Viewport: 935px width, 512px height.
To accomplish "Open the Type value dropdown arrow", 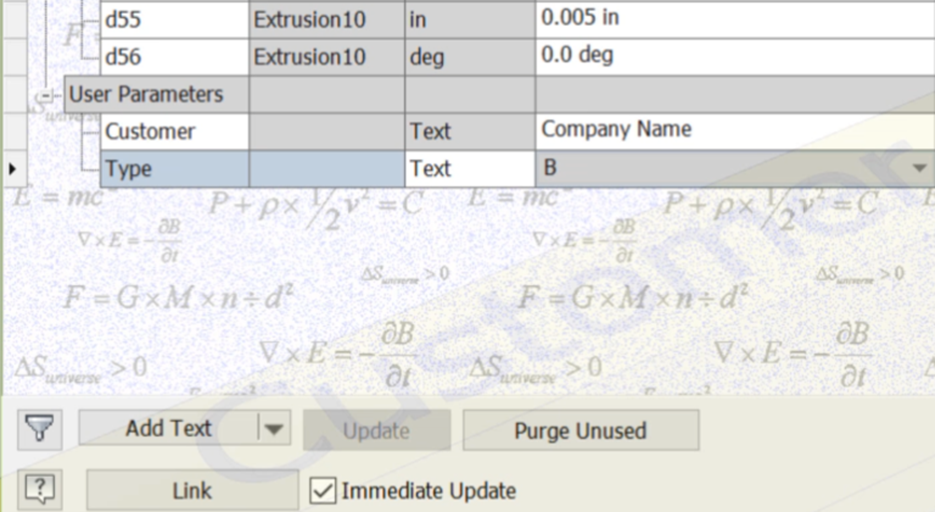I will coord(919,169).
